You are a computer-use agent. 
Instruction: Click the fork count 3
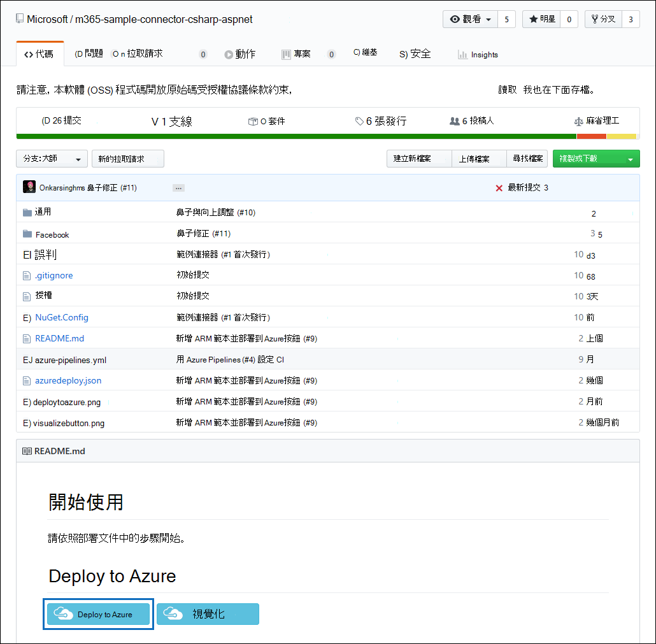[631, 19]
